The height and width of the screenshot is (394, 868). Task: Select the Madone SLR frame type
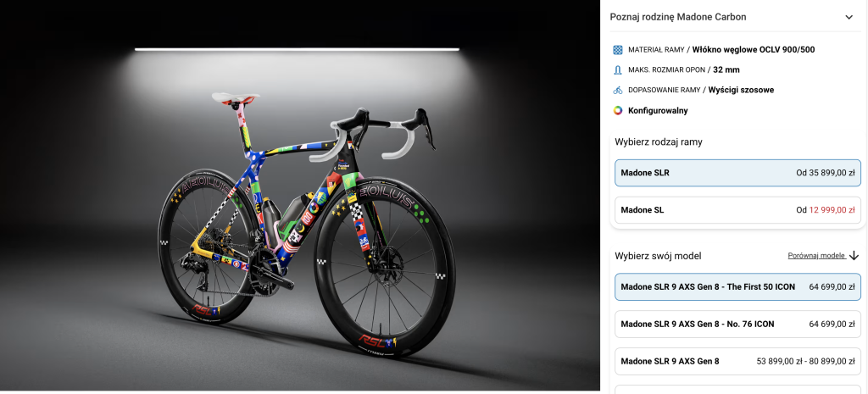(738, 173)
